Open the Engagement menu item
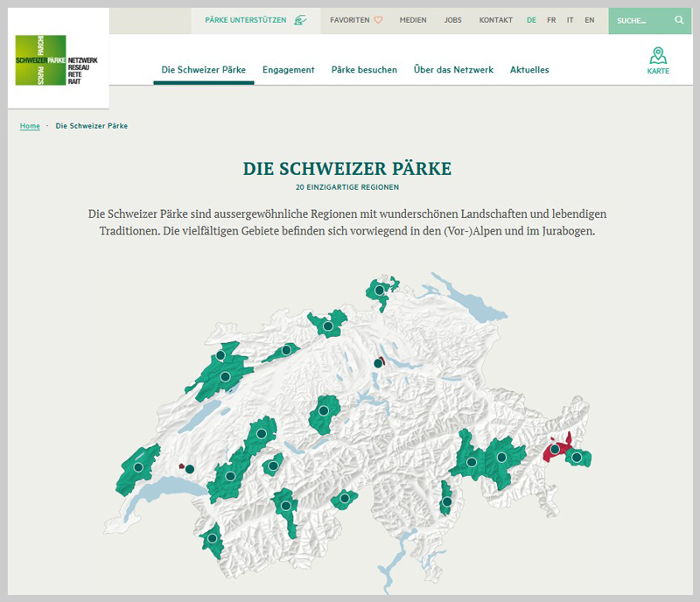 tap(288, 70)
